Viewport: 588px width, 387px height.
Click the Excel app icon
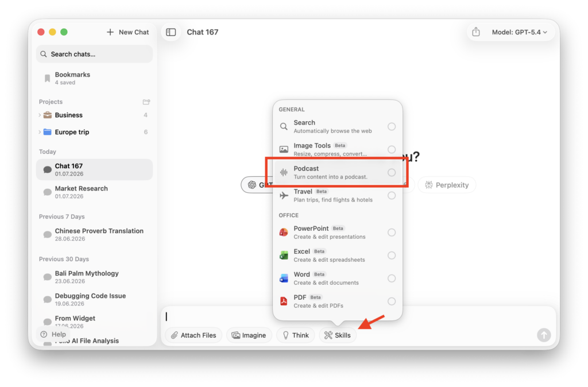point(284,256)
